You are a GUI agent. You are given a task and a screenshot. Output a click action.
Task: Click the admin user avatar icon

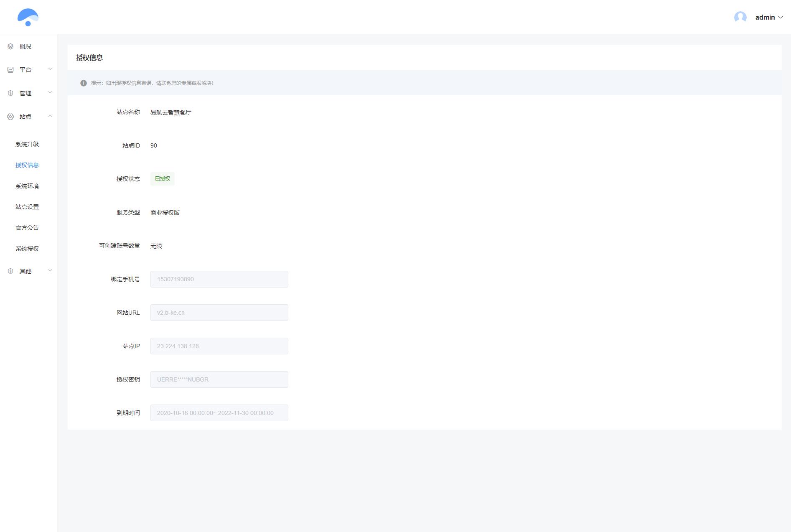[x=740, y=17]
